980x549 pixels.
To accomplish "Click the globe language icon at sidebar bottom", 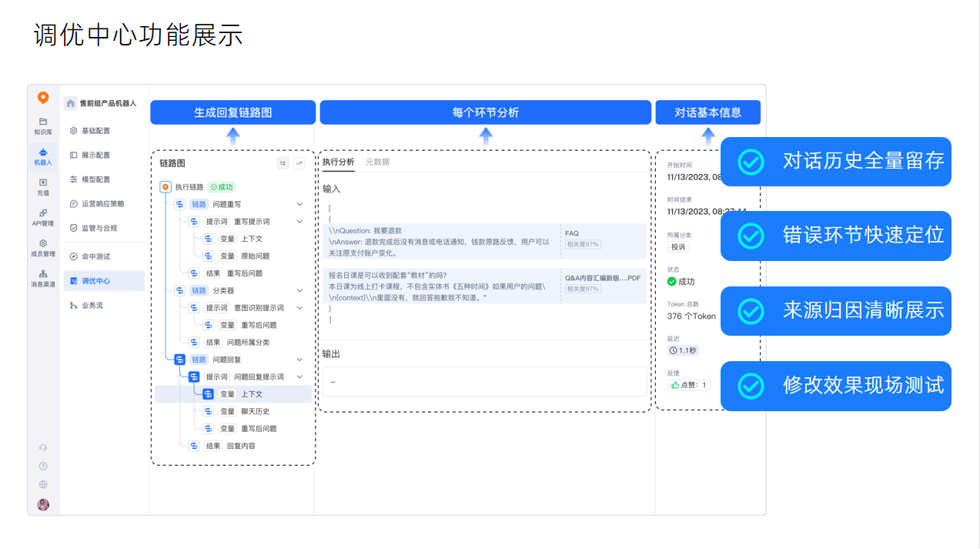I will point(43,484).
